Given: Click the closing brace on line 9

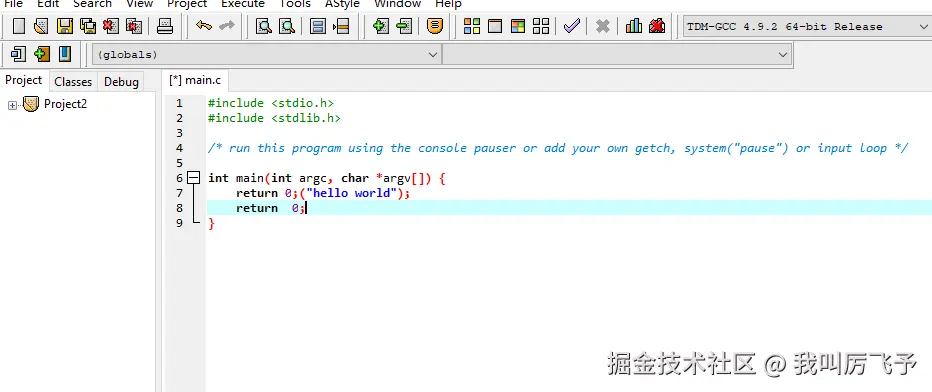Looking at the screenshot, I should tap(211, 223).
